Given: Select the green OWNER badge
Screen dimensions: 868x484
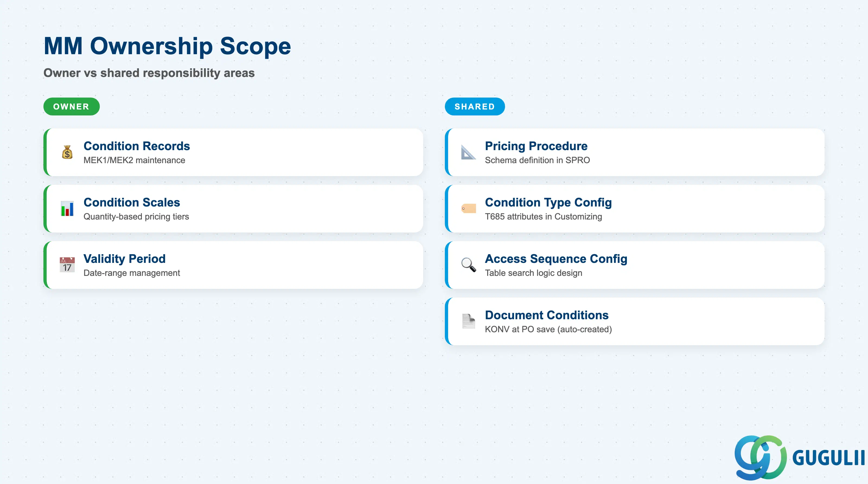Looking at the screenshot, I should [x=71, y=107].
